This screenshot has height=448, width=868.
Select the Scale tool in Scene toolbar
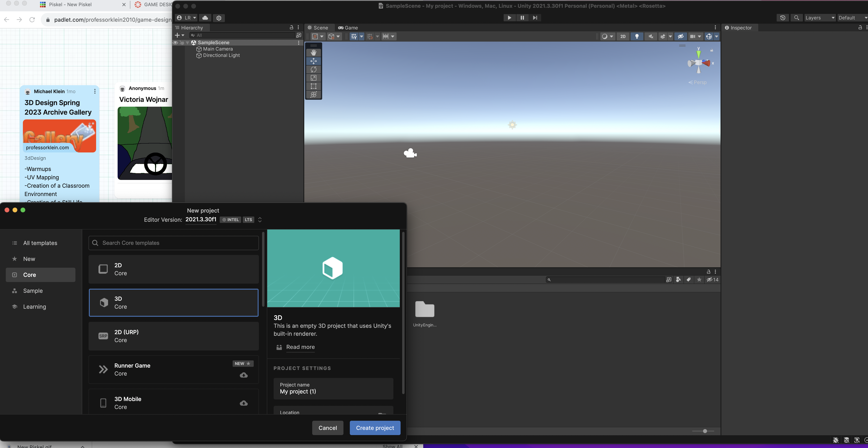coord(313,78)
